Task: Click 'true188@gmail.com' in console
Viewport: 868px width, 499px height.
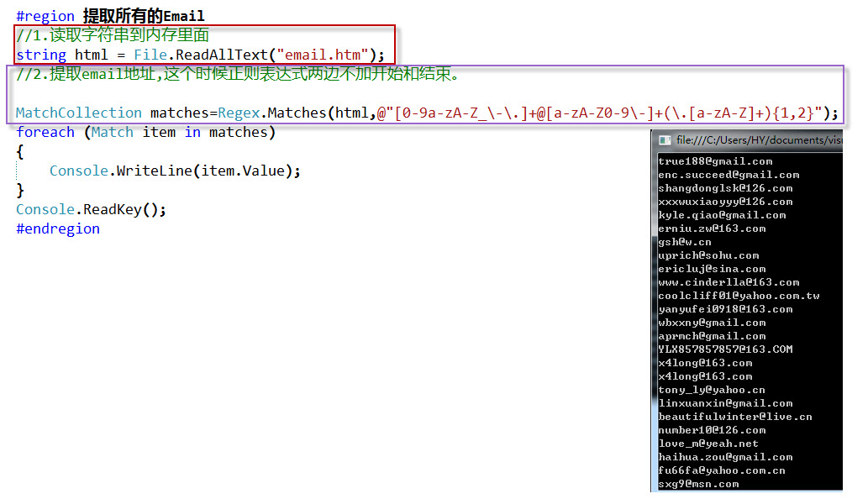Action: [715, 161]
